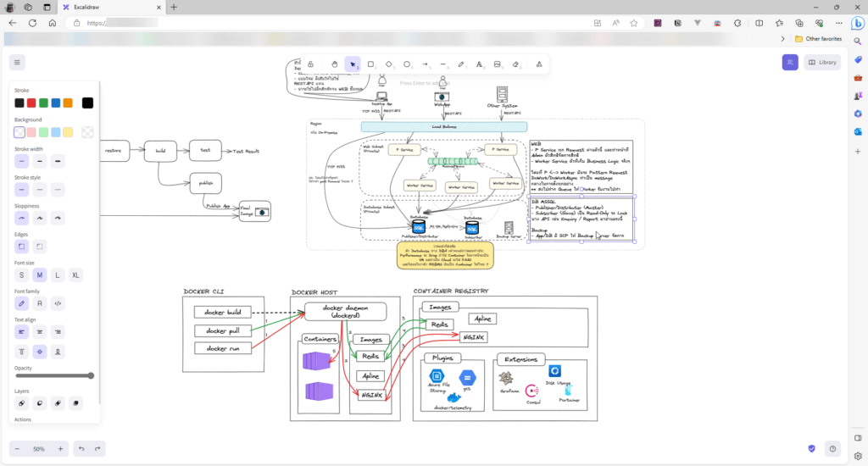Reset zoom from 50%
The image size is (868, 466).
[x=39, y=449]
